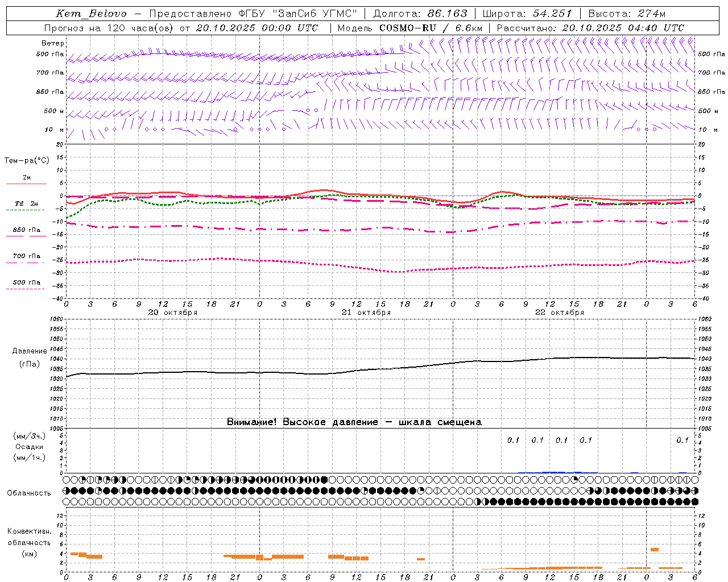Click the Конвективн. label text

point(29,531)
